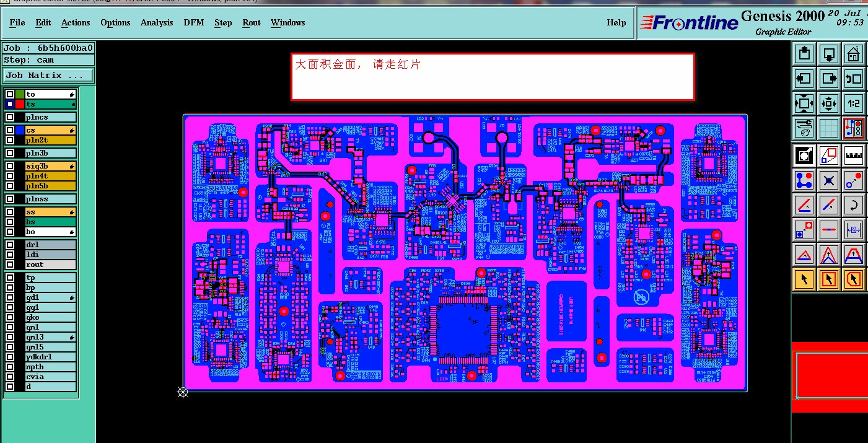Click the previous view return icon
Screen dimensions: 868x443
(x=854, y=79)
